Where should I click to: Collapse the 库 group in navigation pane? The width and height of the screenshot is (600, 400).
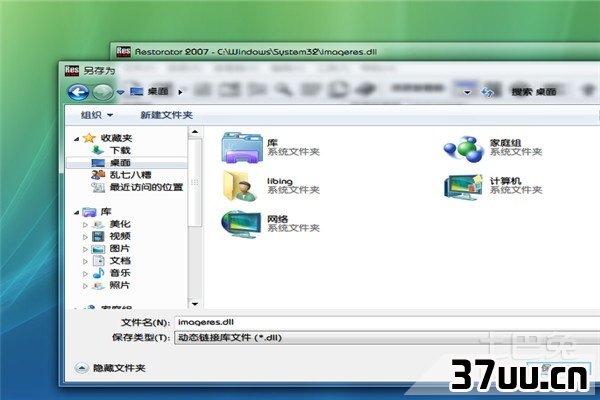77,212
